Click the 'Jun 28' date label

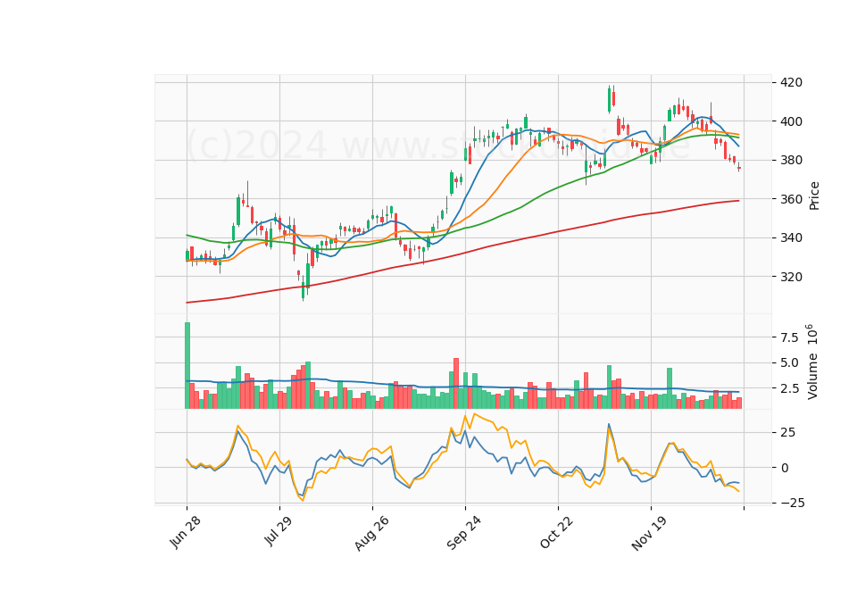[x=186, y=532]
